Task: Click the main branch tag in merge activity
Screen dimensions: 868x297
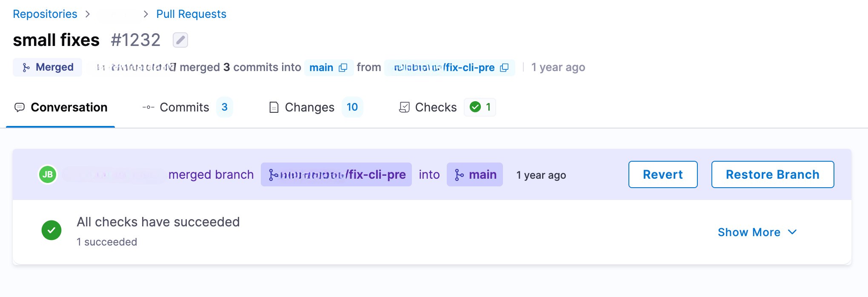Action: (x=475, y=174)
